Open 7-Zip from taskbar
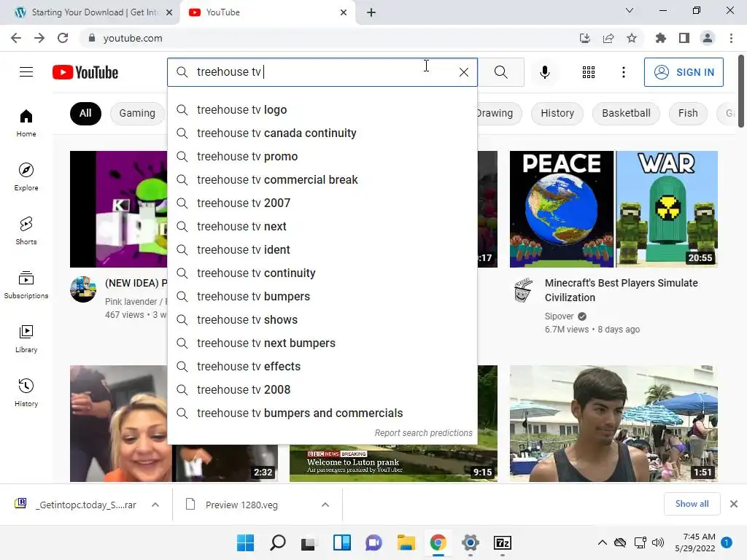747x560 pixels. coord(503,542)
